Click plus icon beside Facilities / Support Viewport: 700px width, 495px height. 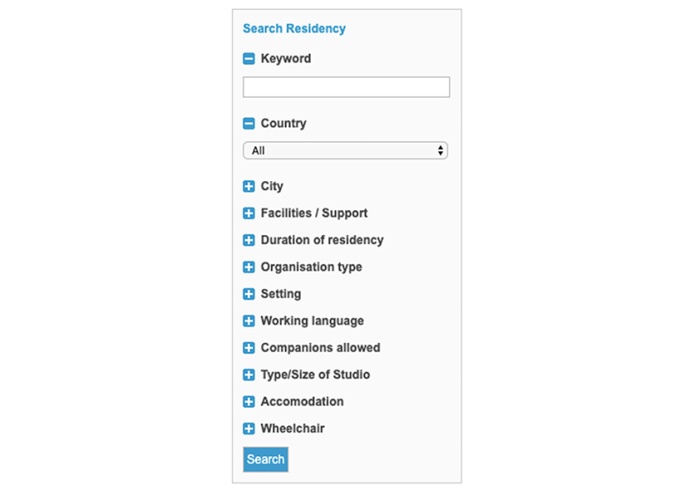[x=249, y=213]
